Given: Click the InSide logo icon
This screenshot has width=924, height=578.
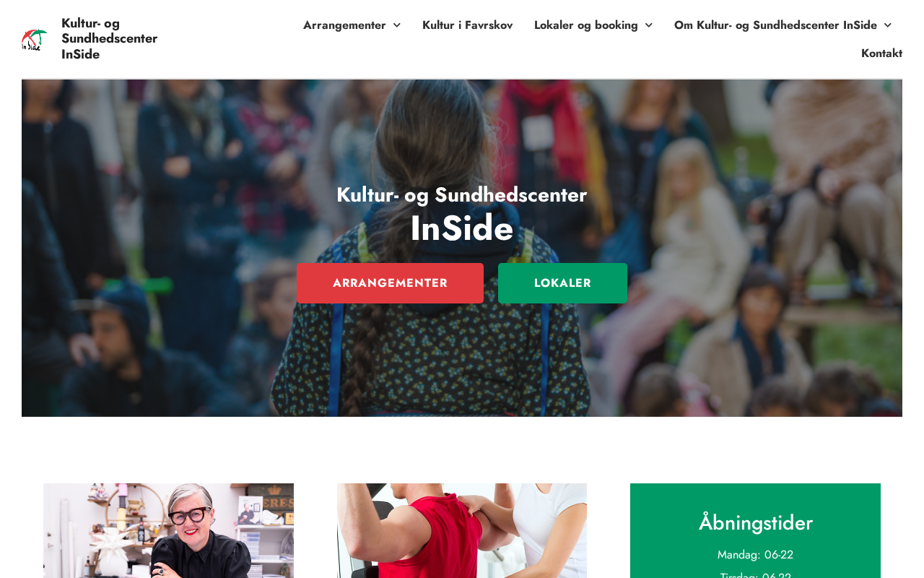Looking at the screenshot, I should pyautogui.click(x=34, y=39).
